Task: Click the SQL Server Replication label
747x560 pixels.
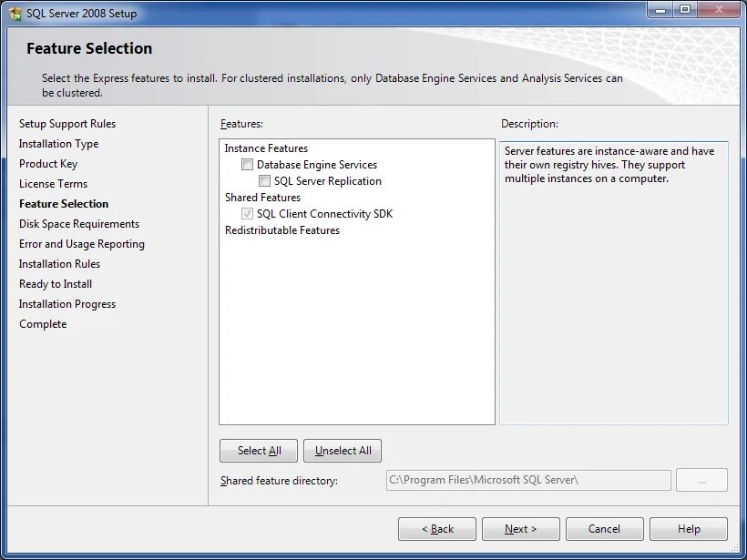Action: pos(328,181)
